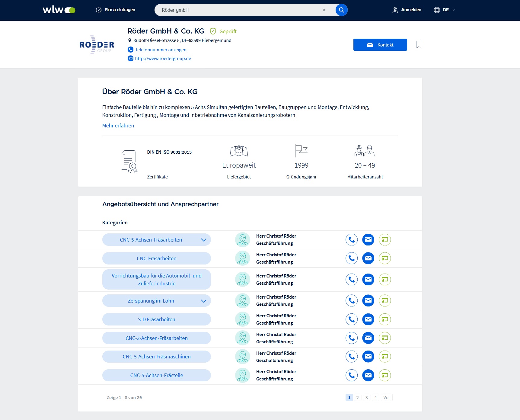Screen dimensions: 520x420
Task: Click the blue Kontakt button
Action: (380, 45)
